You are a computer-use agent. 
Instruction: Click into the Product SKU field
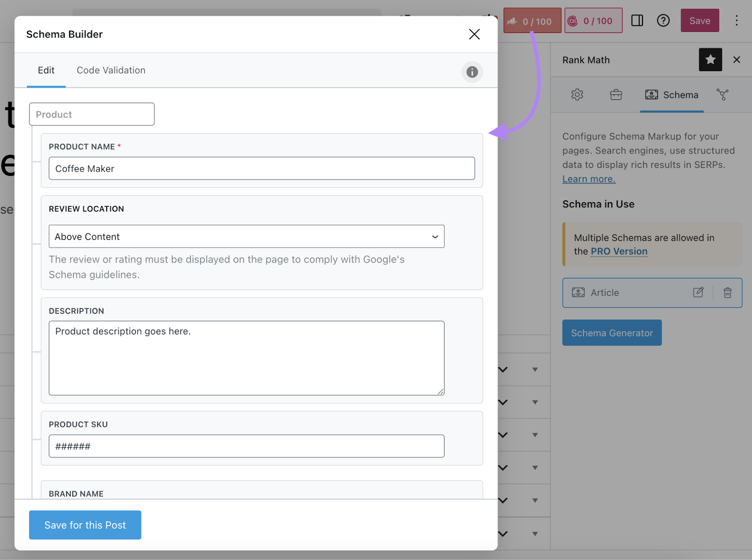(246, 446)
